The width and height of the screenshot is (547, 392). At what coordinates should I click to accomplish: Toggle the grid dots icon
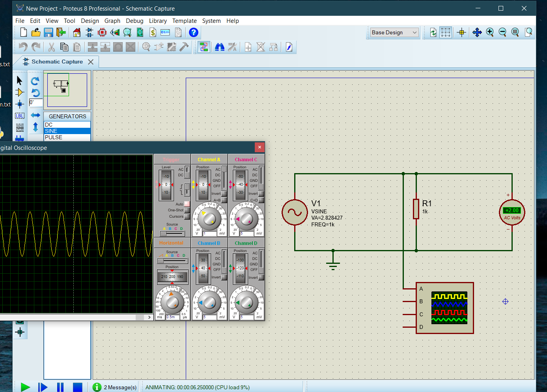446,32
